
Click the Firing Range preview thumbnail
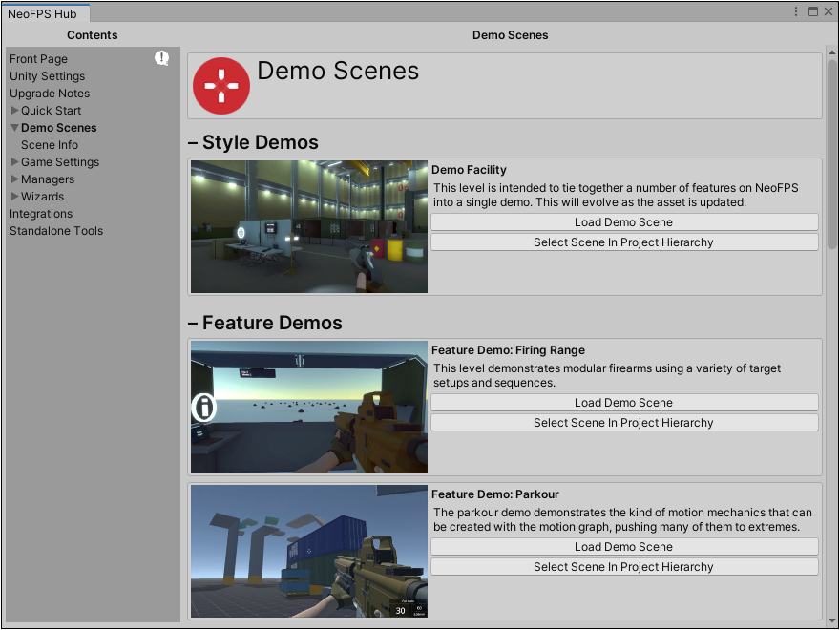[x=309, y=408]
